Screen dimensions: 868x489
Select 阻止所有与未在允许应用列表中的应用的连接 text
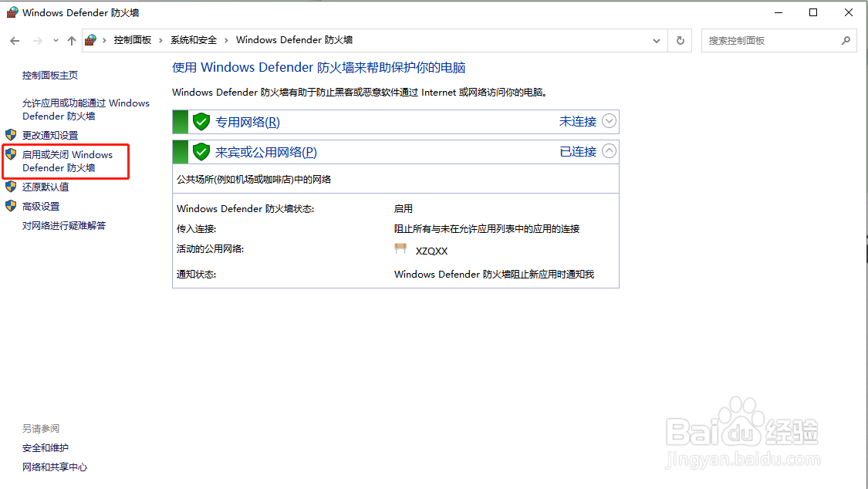487,228
